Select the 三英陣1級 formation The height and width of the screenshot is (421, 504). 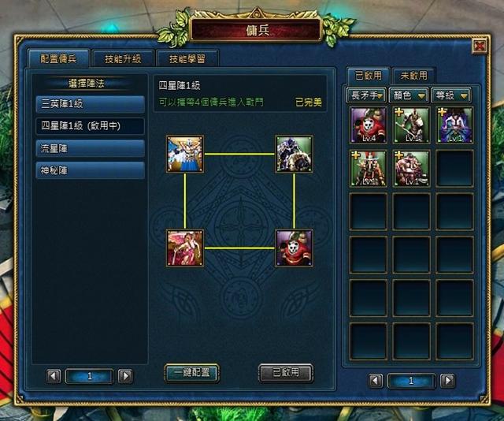pos(90,104)
